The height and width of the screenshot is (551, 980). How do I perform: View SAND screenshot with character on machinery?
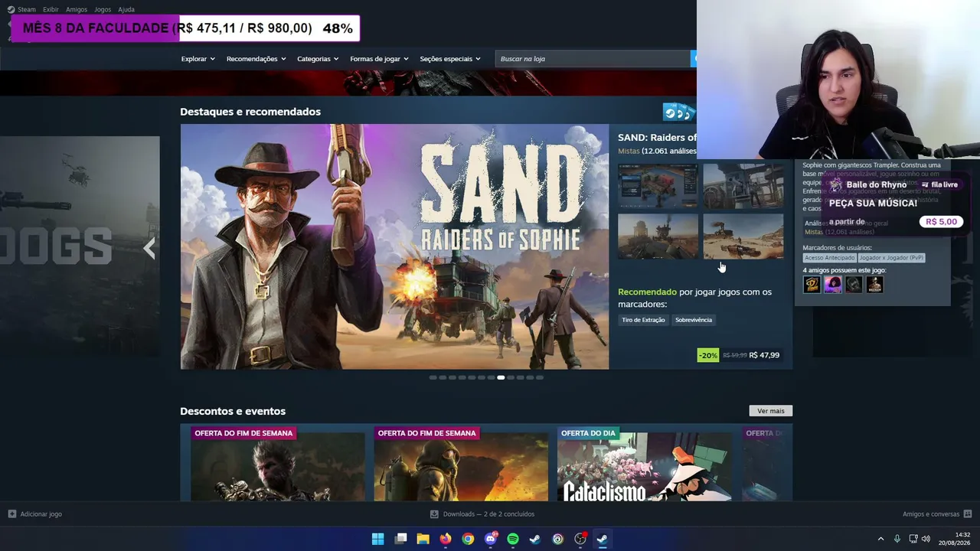coord(743,186)
